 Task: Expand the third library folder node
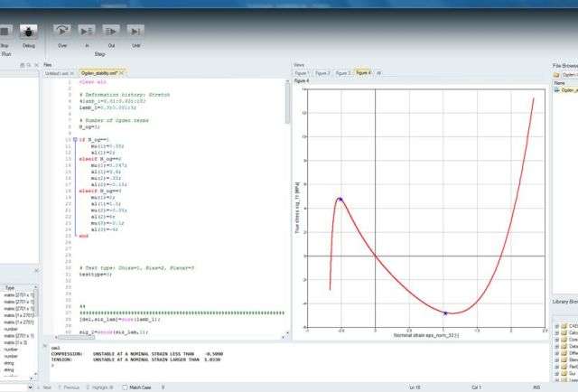557,340
